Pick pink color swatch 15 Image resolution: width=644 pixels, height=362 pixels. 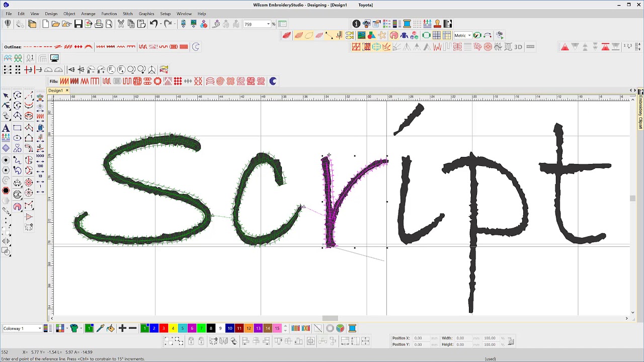pyautogui.click(x=277, y=328)
